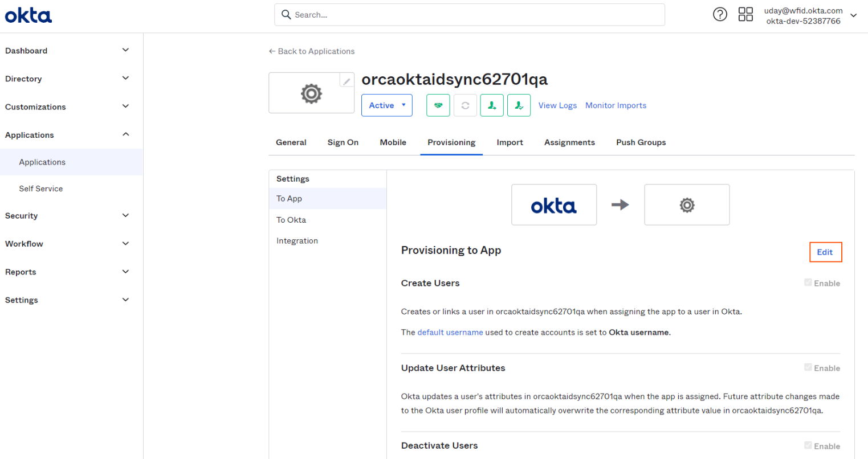The height and width of the screenshot is (459, 868).
Task: Click the user checkmark icon
Action: tap(519, 105)
